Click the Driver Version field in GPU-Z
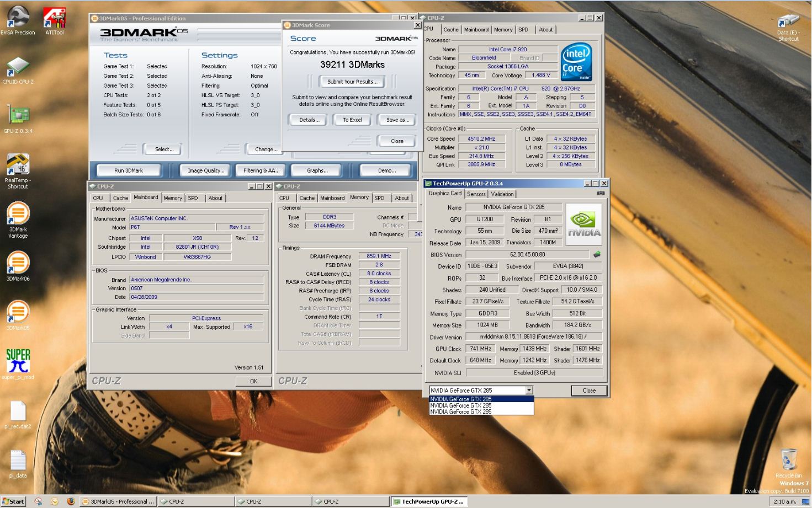The width and height of the screenshot is (812, 508). coord(534,336)
